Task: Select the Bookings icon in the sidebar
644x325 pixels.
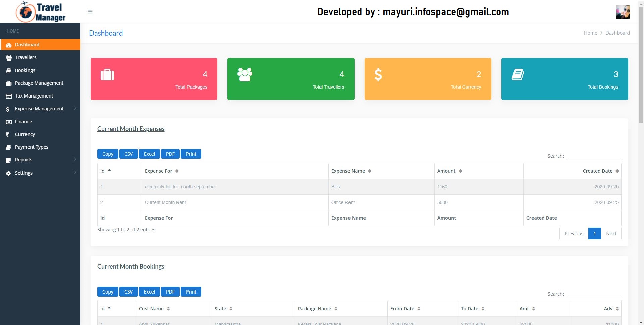Action: (8, 70)
